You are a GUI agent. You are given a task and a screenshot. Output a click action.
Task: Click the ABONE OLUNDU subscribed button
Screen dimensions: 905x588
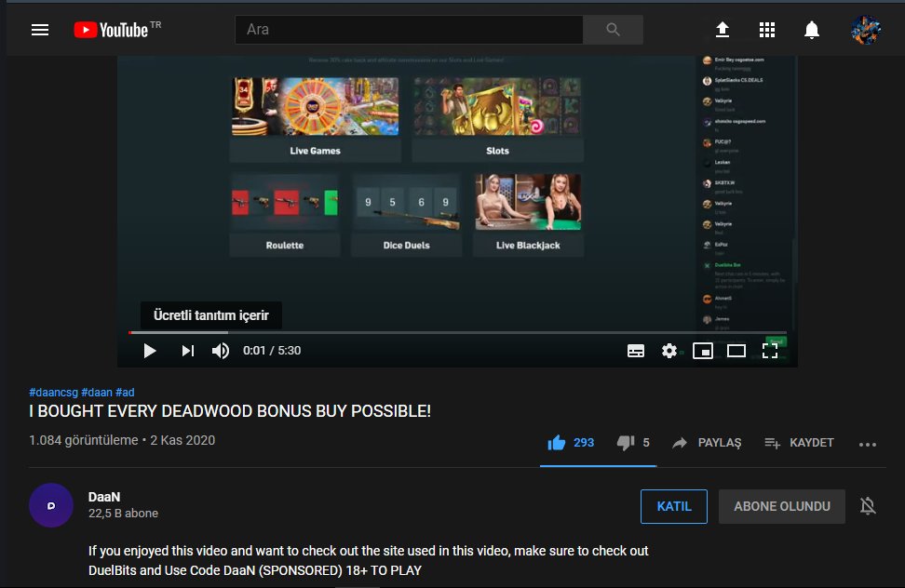782,507
